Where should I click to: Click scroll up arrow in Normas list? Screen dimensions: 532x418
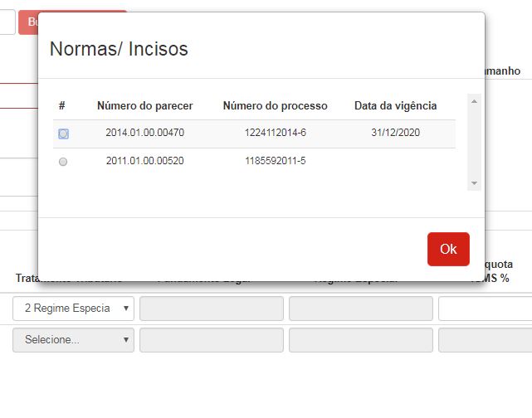click(474, 101)
